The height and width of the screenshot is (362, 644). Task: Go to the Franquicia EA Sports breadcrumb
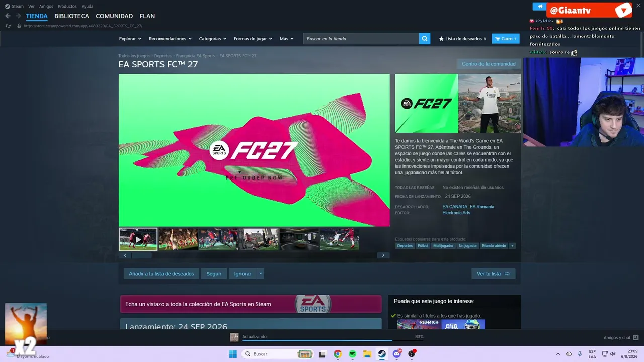pyautogui.click(x=195, y=56)
